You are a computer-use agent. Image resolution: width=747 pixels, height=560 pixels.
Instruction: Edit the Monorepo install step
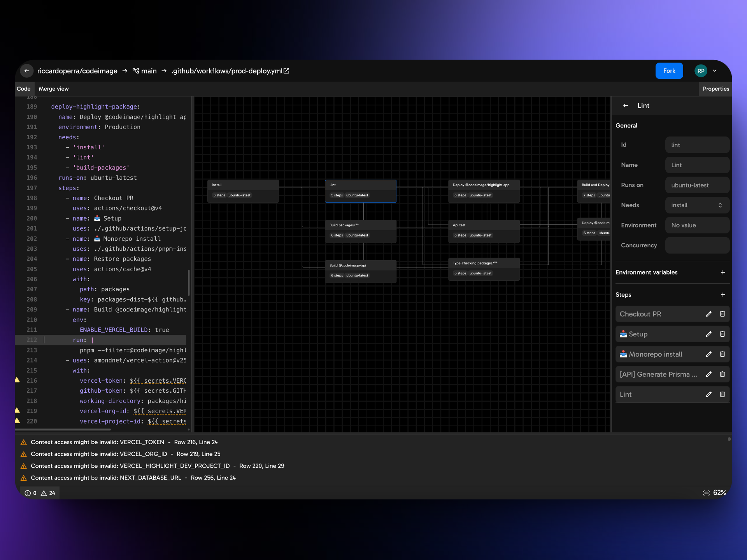pyautogui.click(x=708, y=354)
